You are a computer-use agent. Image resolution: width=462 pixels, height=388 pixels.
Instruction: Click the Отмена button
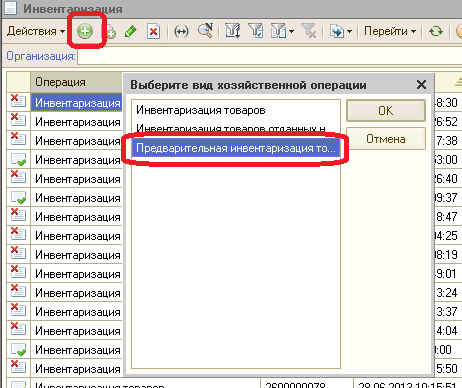(386, 139)
